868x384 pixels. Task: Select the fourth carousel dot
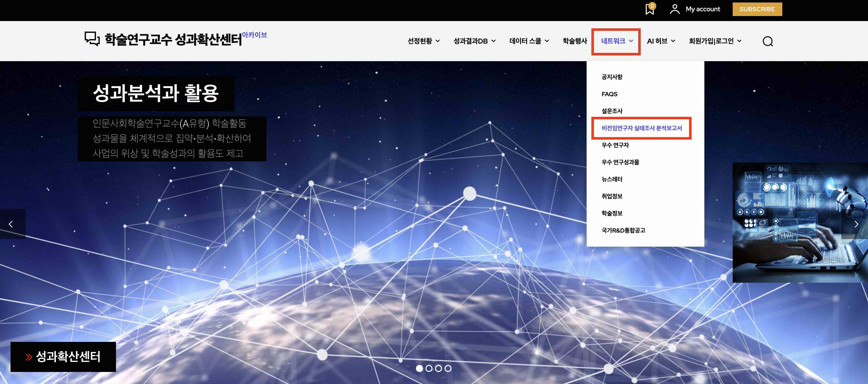coord(448,368)
